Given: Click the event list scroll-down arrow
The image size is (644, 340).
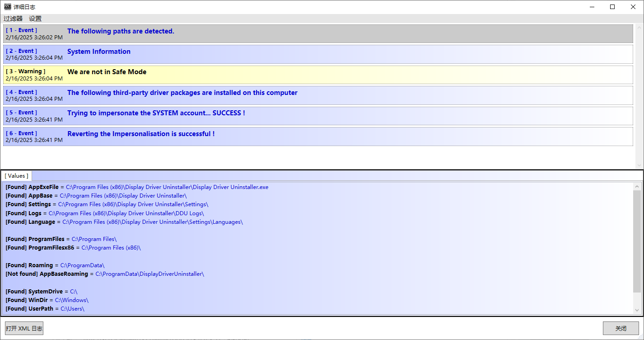Looking at the screenshot, I should (639, 165).
